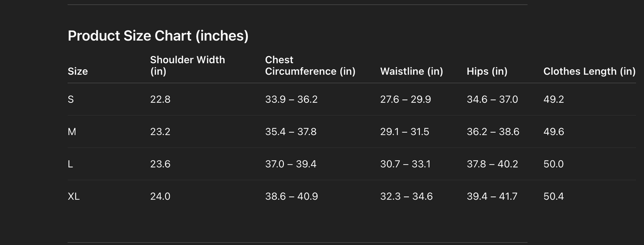Click hips range 39.4 – 41.7
This screenshot has width=644, height=245.
pos(492,196)
